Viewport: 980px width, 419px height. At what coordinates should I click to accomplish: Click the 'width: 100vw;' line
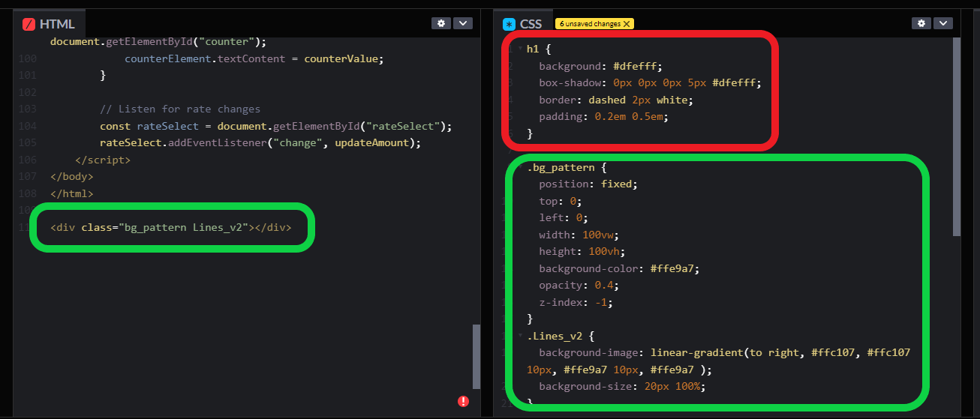pos(579,235)
